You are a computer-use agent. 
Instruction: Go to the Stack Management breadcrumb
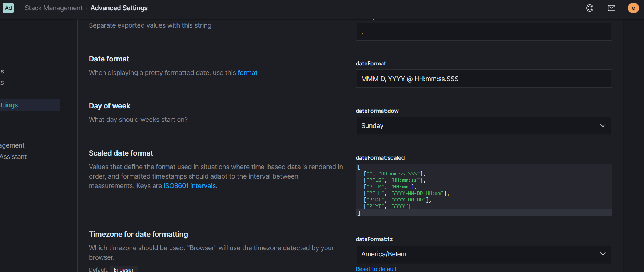point(53,8)
